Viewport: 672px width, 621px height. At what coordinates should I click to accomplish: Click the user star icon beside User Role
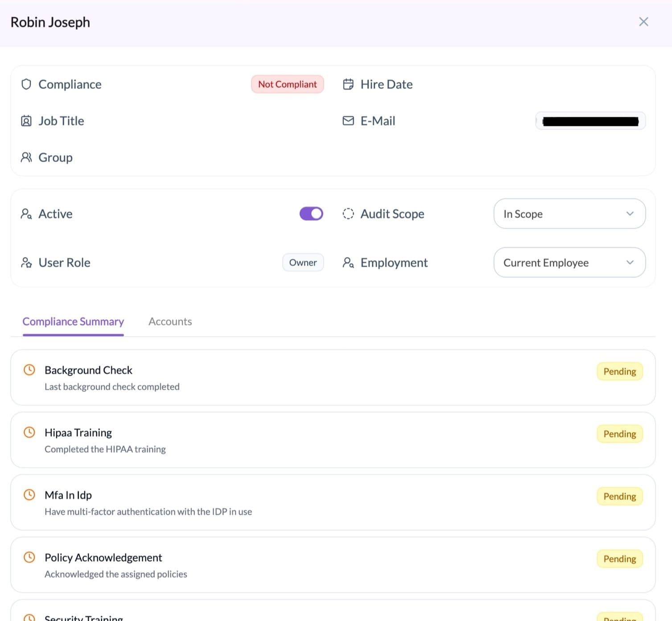(x=26, y=263)
